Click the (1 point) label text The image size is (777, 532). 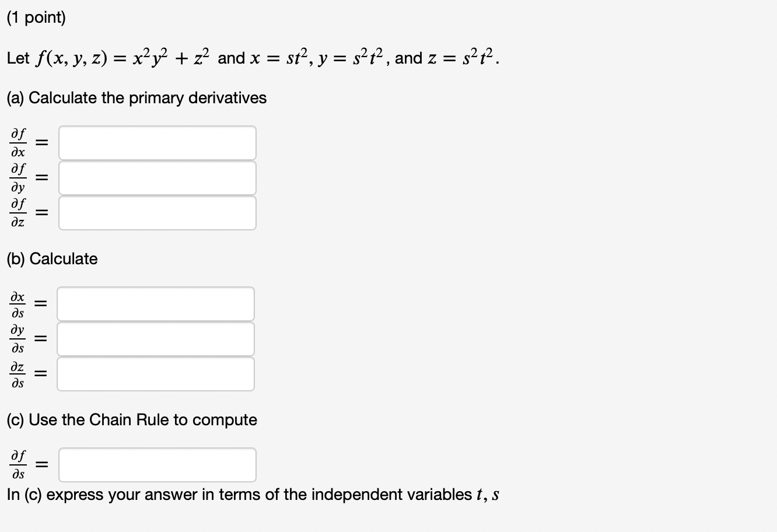[36, 18]
